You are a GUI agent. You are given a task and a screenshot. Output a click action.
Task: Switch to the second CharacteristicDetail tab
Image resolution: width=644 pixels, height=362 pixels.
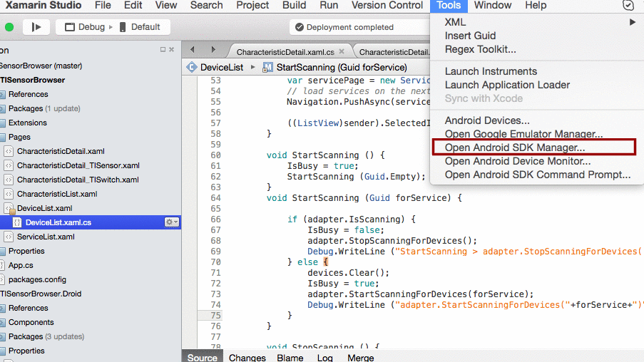394,52
